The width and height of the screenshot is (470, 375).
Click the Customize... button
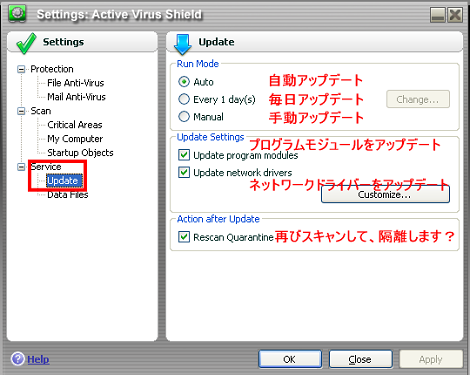click(x=385, y=195)
